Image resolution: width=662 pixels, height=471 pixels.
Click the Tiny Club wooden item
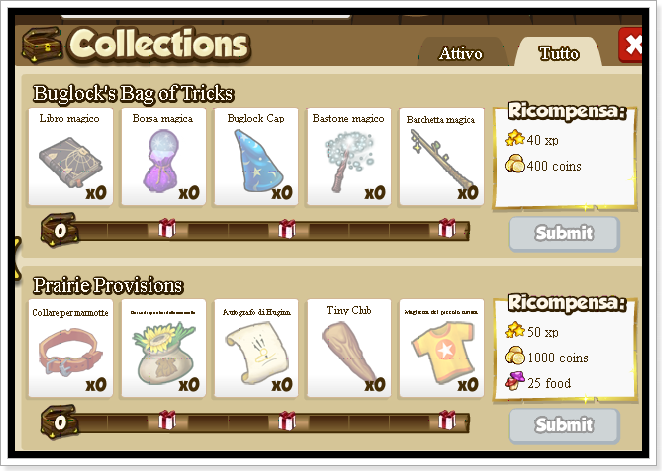pyautogui.click(x=349, y=349)
